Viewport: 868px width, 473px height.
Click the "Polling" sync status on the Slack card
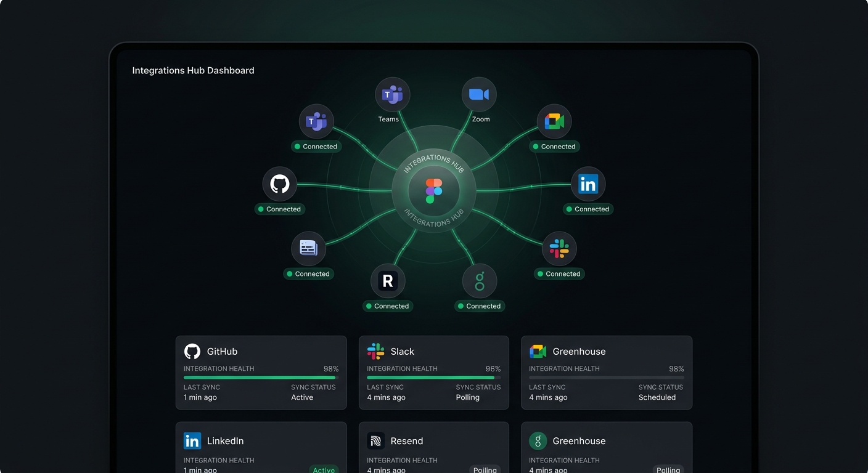[x=468, y=398]
